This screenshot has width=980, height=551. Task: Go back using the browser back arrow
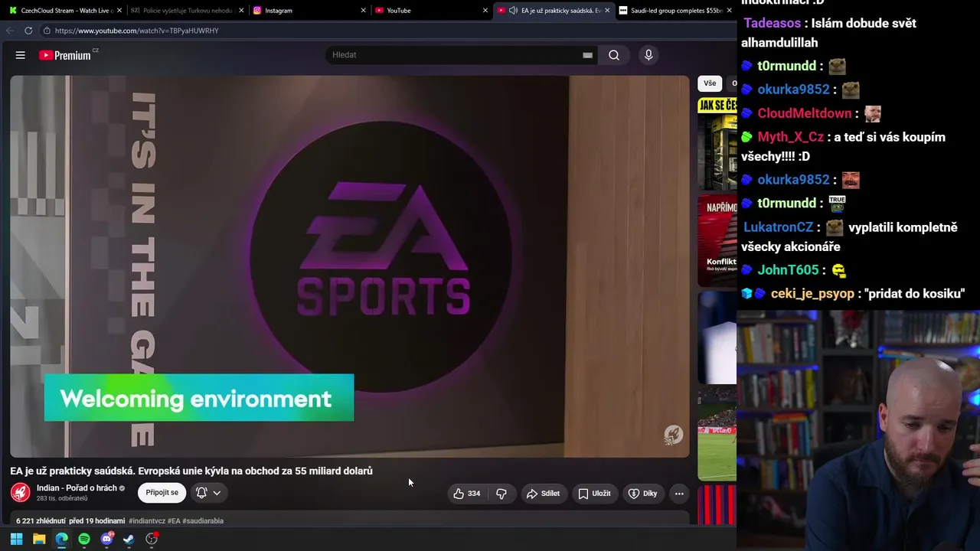10,31
